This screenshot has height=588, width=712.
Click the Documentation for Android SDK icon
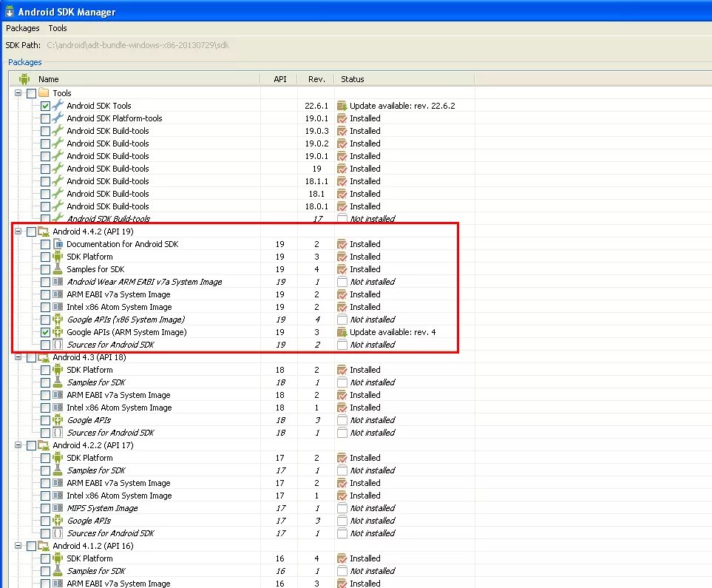58,244
